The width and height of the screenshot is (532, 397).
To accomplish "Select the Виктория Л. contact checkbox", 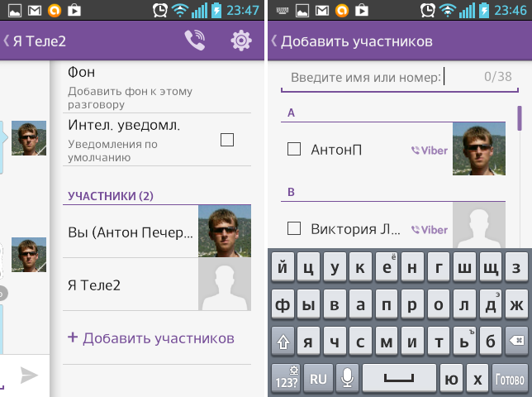I will [x=293, y=228].
